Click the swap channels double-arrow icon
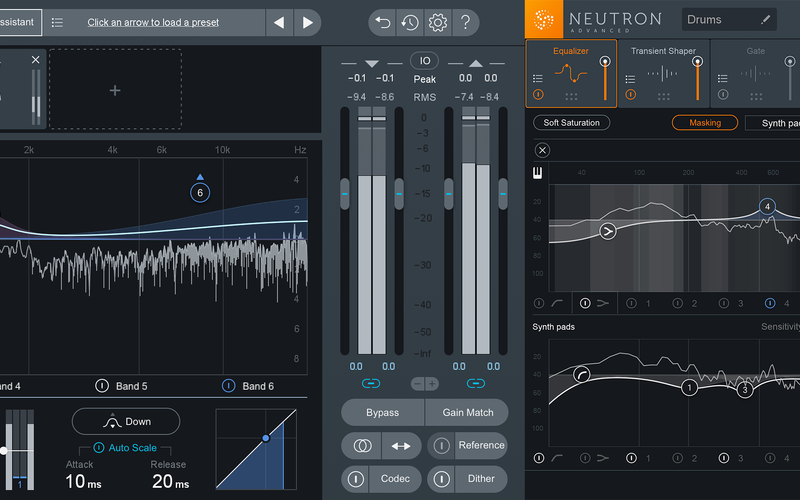800x500 pixels. [x=401, y=445]
